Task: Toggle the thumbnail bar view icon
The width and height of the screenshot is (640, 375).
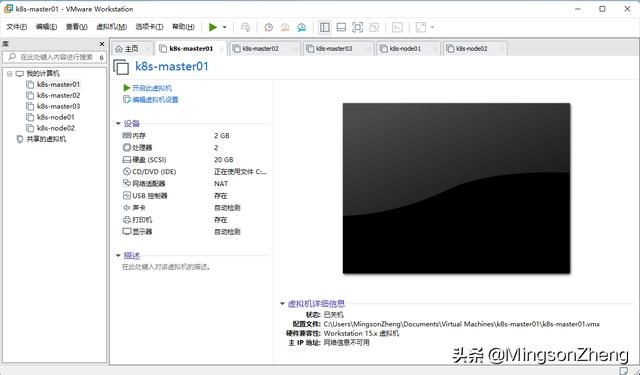Action: (341, 27)
